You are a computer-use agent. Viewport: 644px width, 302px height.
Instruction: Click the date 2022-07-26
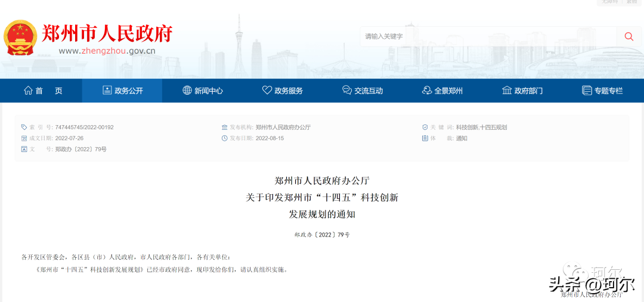tap(69, 138)
